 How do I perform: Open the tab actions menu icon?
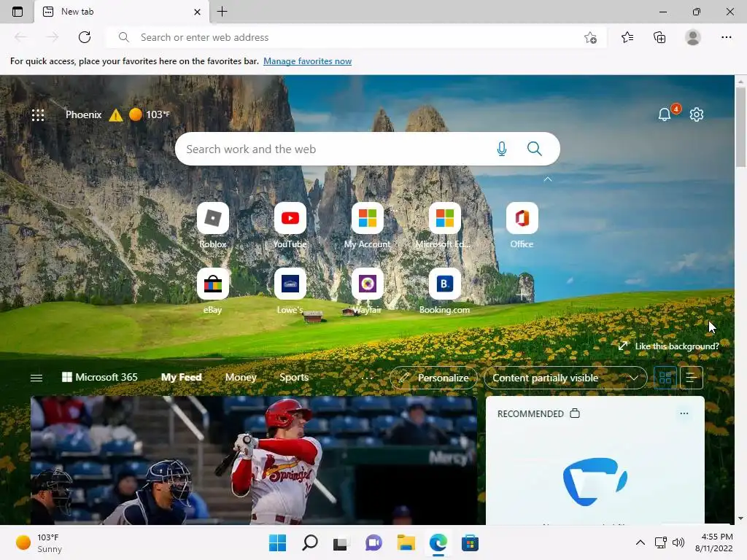pos(18,12)
